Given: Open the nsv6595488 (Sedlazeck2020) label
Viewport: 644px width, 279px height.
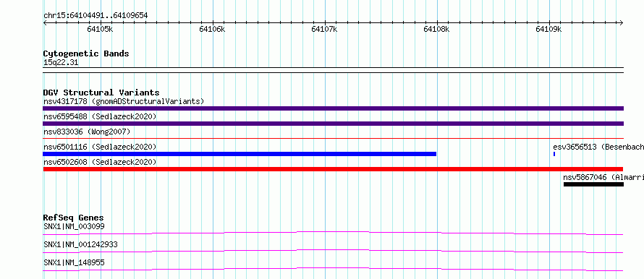Looking at the screenshot, I should (100, 116).
